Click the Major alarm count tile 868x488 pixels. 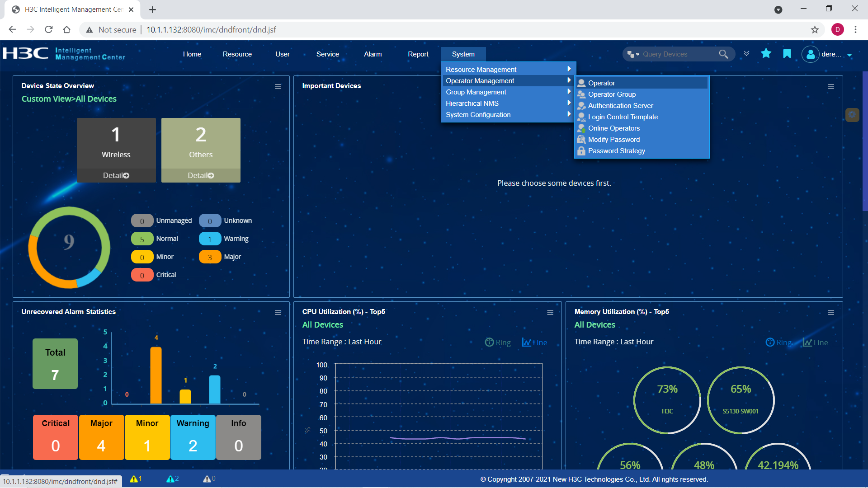[x=101, y=437]
